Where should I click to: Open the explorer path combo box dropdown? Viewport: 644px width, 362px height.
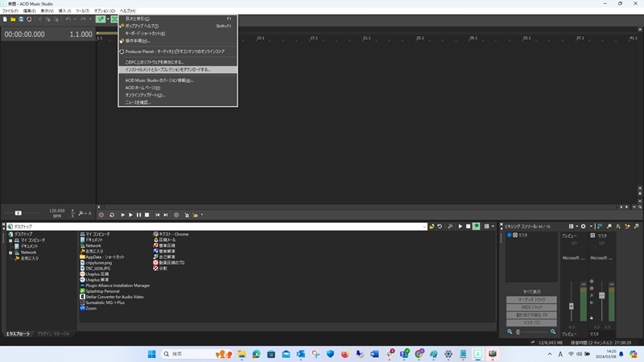(x=424, y=227)
